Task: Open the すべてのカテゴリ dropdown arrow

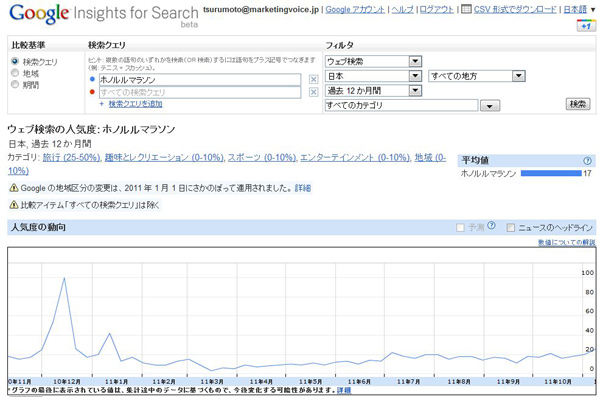Action: click(x=490, y=106)
